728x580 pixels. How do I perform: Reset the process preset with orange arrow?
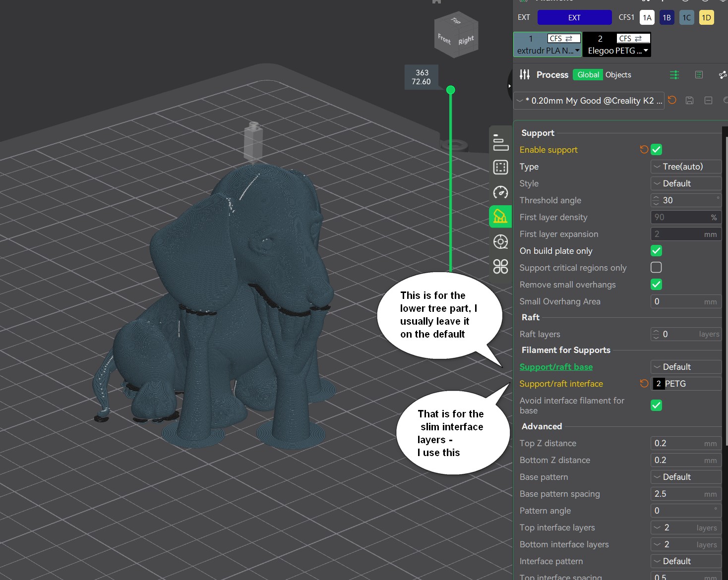672,100
